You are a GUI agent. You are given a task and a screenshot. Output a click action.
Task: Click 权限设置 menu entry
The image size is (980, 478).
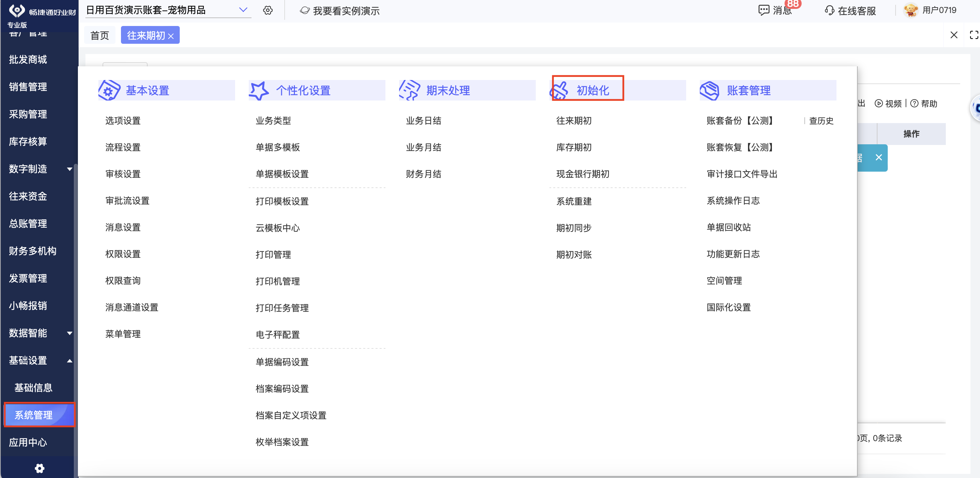pyautogui.click(x=123, y=254)
